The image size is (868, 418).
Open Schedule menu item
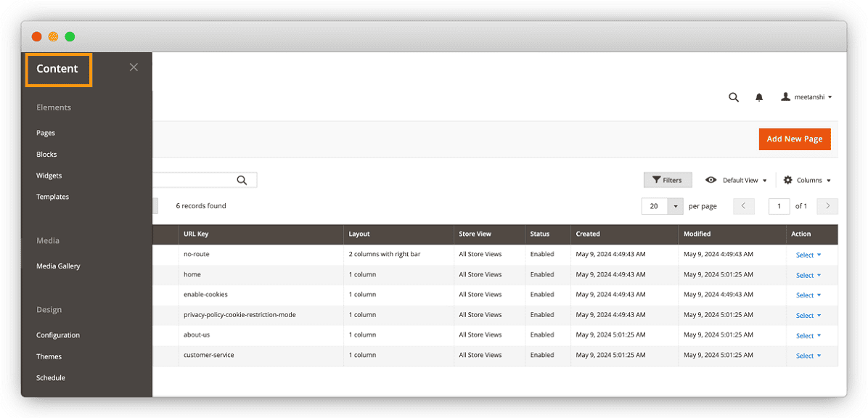coord(50,378)
